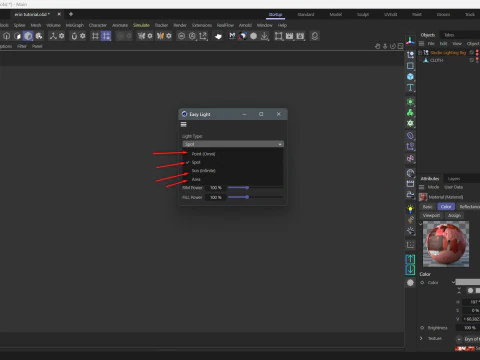This screenshot has width=480, height=360.
Task: Add a new document tab with plus icon
Action: (x=71, y=14)
